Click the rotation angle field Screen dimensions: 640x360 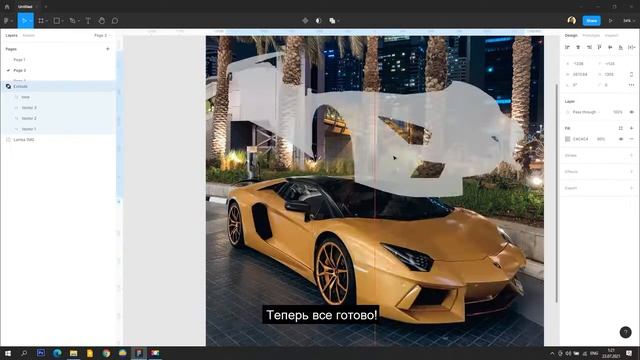coord(575,85)
